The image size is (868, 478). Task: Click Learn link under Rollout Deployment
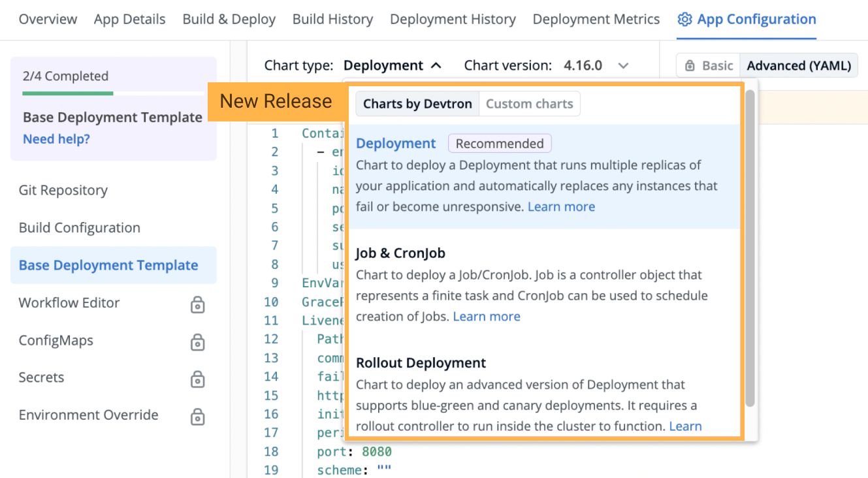(x=685, y=426)
